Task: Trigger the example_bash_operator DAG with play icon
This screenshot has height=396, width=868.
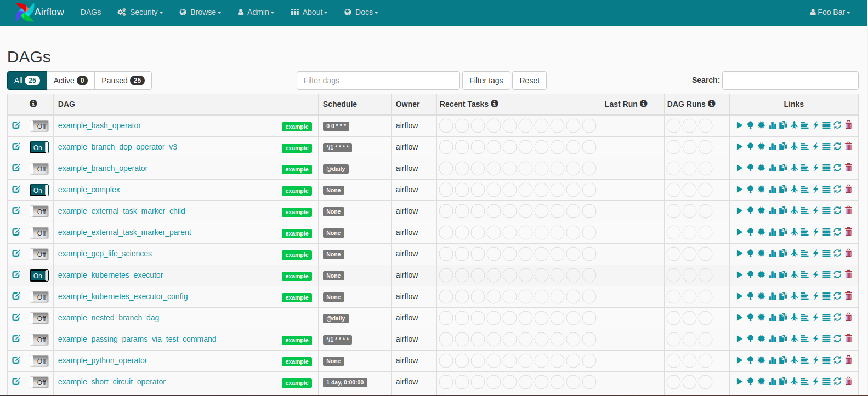Action: [739, 125]
